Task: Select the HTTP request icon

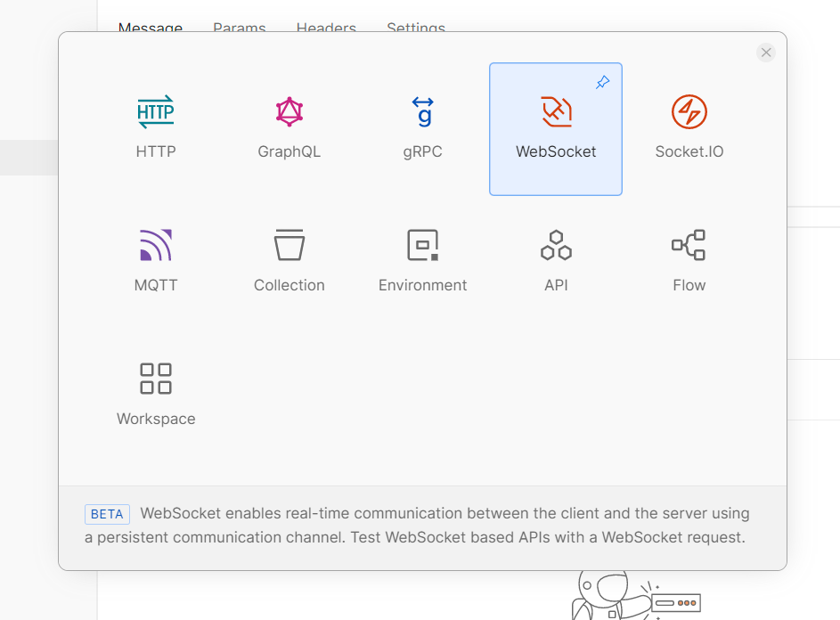Action: (x=155, y=111)
